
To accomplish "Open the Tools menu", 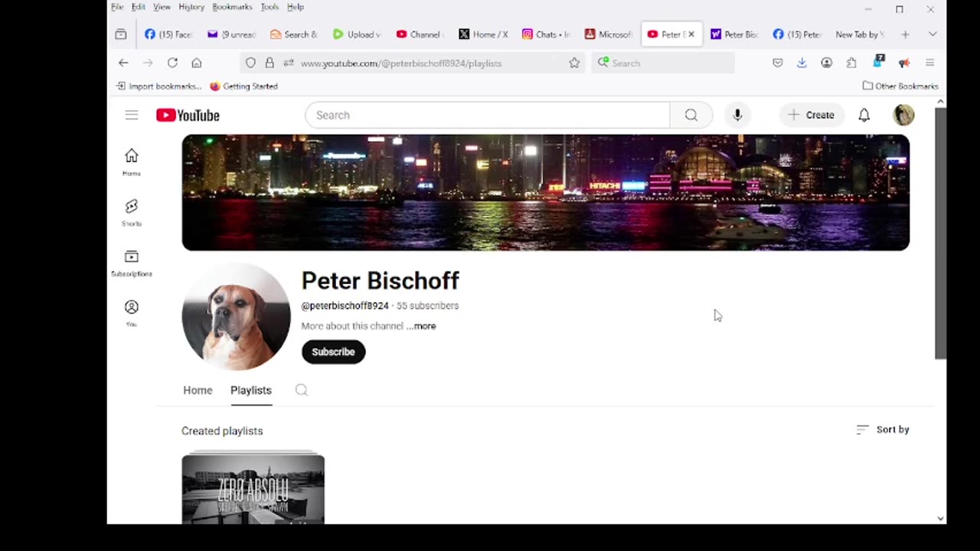I will click(269, 7).
